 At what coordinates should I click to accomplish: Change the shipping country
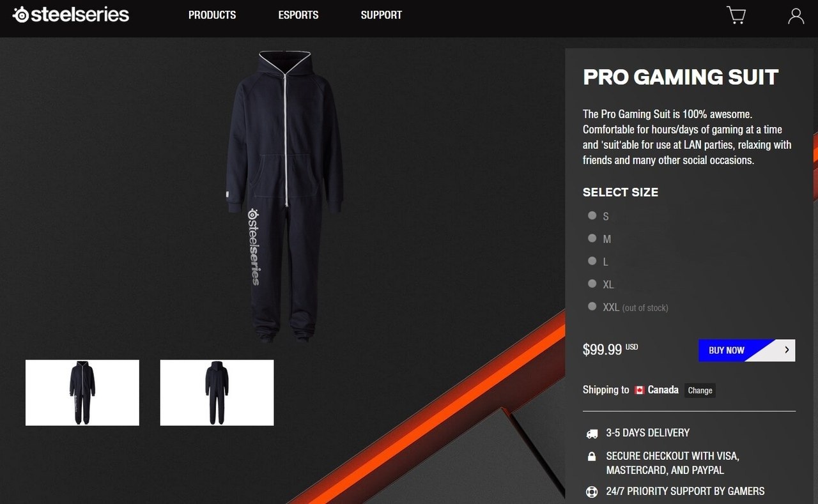[700, 390]
